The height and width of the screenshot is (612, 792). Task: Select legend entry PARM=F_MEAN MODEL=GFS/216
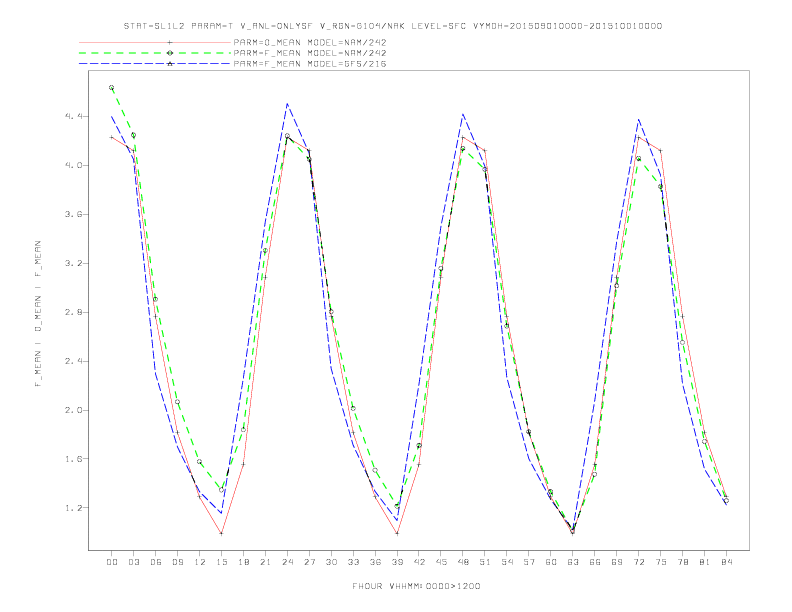click(310, 64)
